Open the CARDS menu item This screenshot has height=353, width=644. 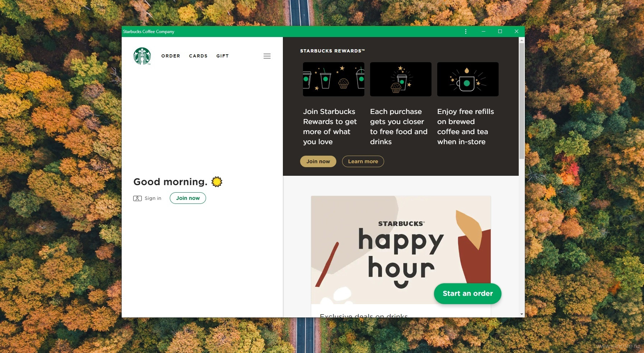[x=198, y=56]
